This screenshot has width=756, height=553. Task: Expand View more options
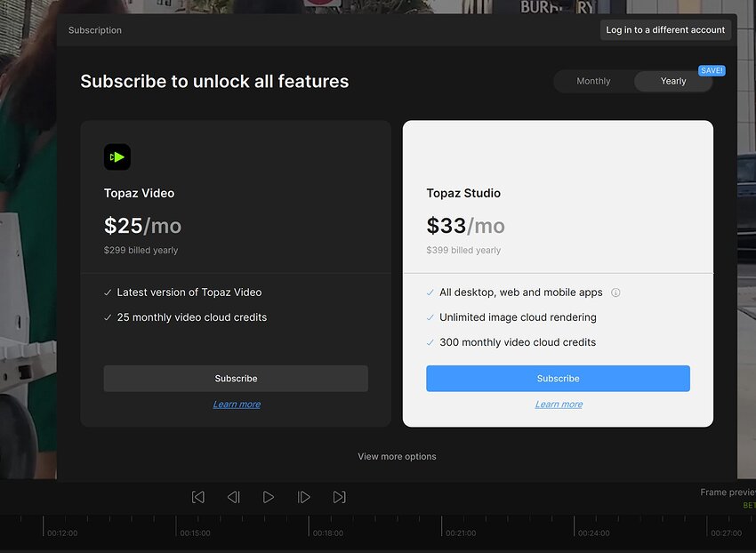(x=397, y=457)
